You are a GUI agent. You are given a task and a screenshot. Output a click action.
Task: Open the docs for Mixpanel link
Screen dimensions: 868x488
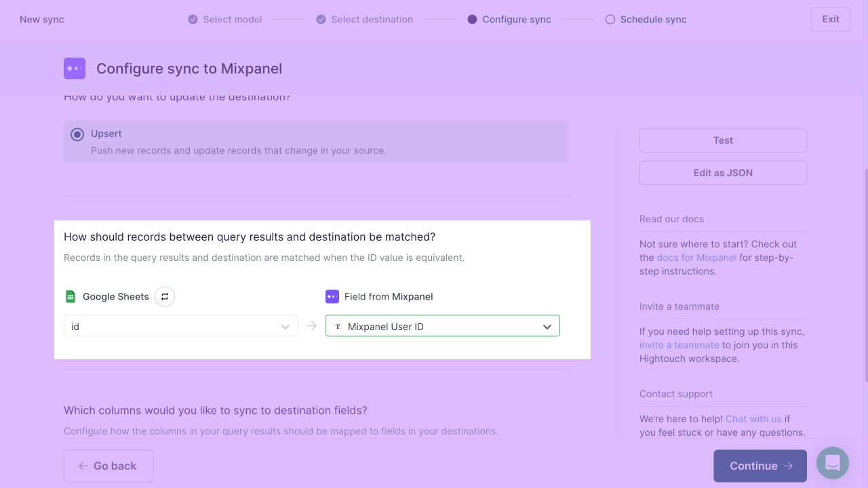click(x=696, y=258)
